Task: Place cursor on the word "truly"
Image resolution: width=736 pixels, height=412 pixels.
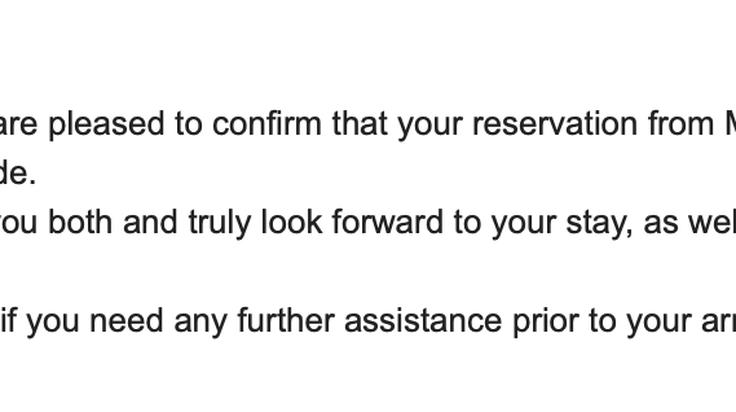Action: [x=220, y=224]
